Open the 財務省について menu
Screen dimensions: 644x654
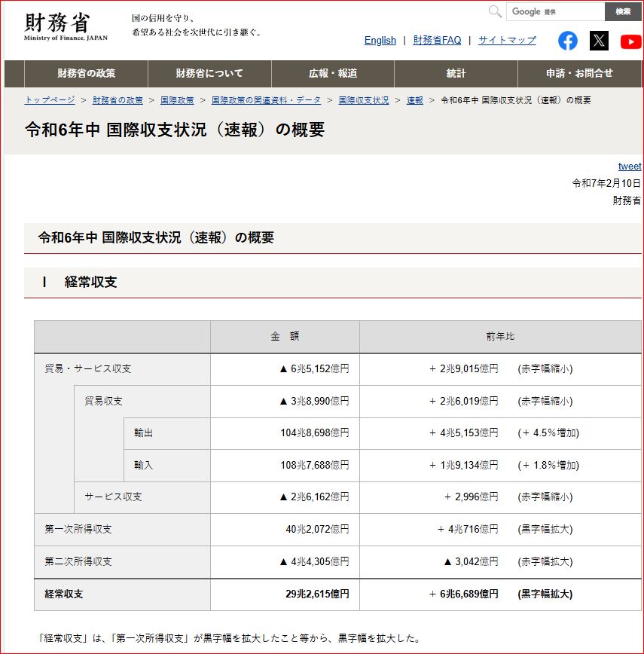(x=209, y=74)
